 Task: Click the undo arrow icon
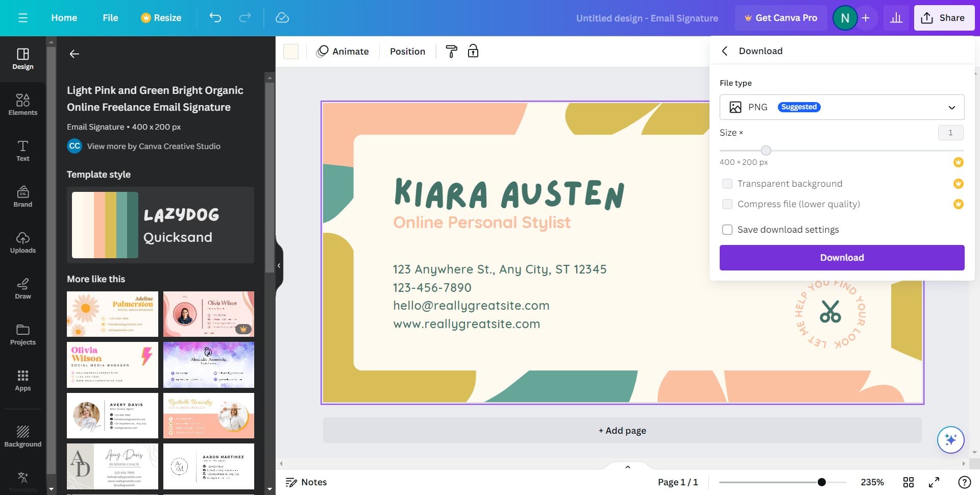coord(215,18)
